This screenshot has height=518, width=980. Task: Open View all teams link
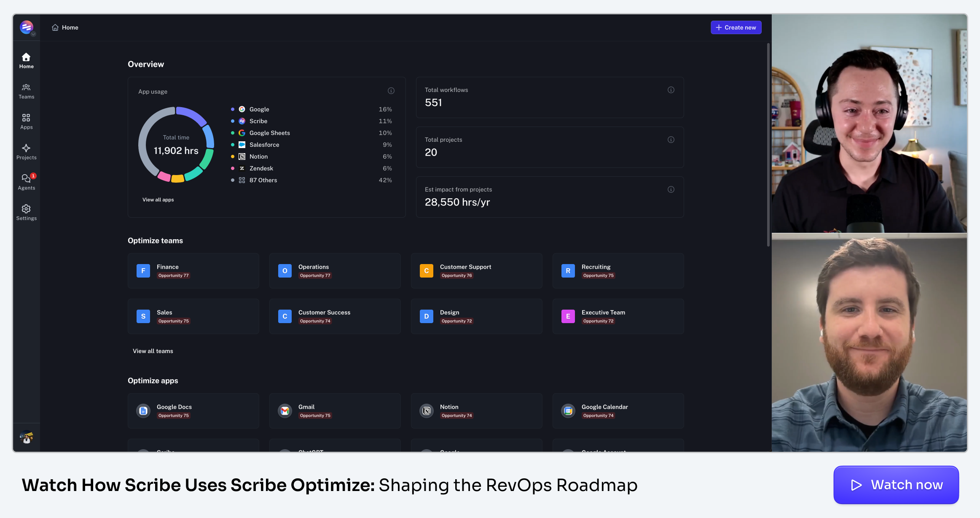[x=153, y=351]
